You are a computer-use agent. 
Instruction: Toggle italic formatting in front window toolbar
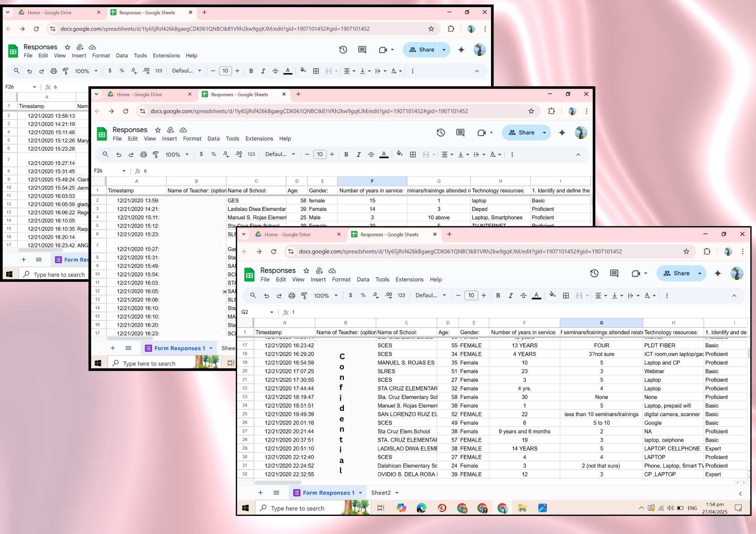coord(511,296)
